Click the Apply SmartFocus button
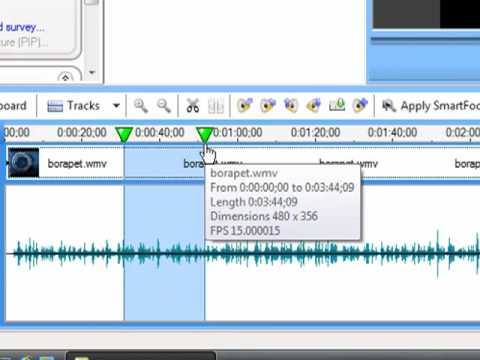The width and height of the screenshot is (480, 360). click(430, 106)
